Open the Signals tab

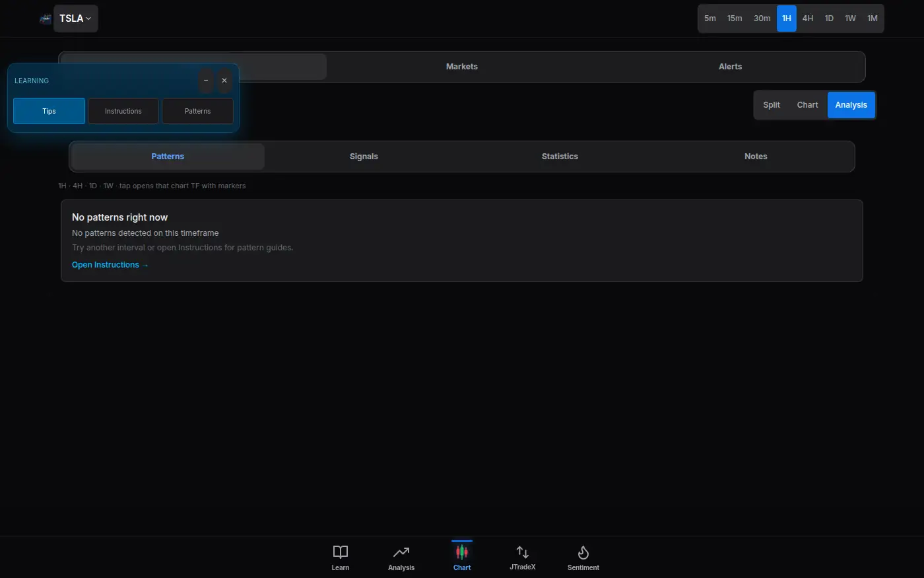click(364, 157)
